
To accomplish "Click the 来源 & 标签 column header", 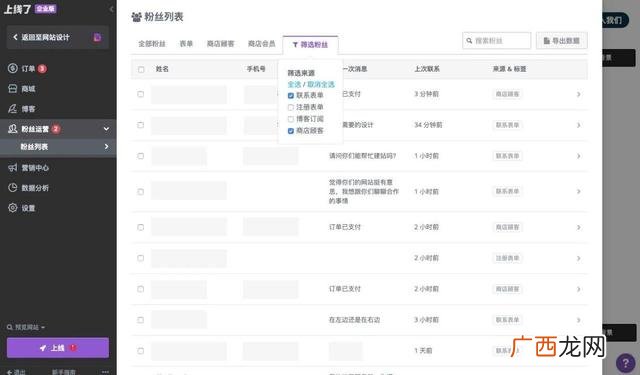I will pos(509,69).
